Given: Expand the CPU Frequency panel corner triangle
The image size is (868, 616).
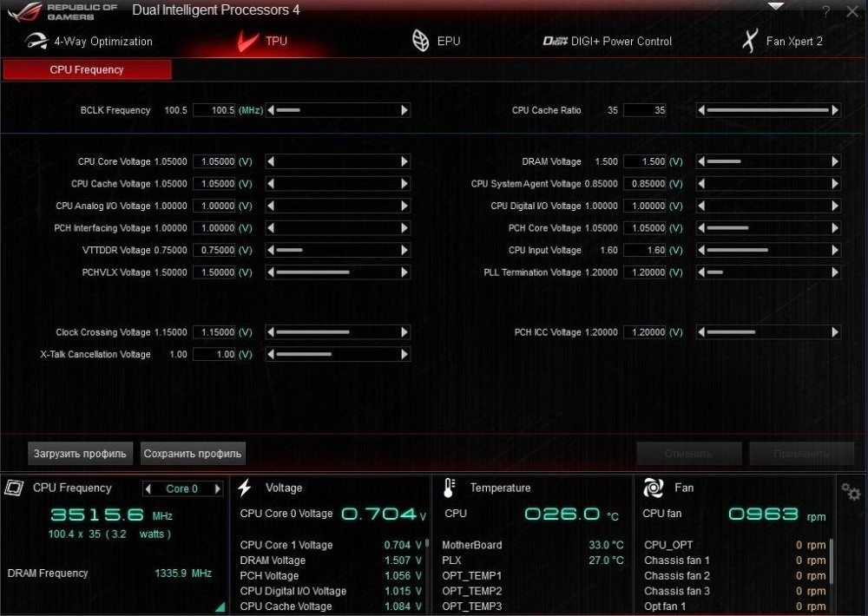Looking at the screenshot, I should [220, 606].
